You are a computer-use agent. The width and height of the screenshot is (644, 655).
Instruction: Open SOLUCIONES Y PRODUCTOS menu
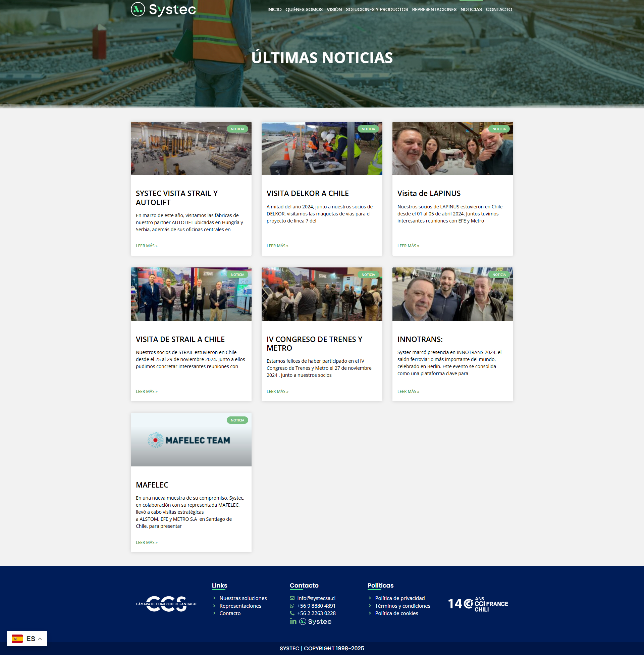click(x=377, y=9)
